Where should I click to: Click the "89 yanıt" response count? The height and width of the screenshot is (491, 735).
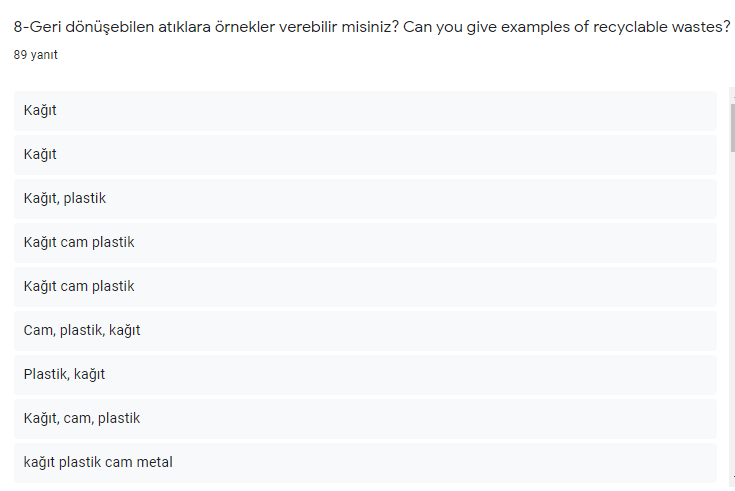coord(36,55)
